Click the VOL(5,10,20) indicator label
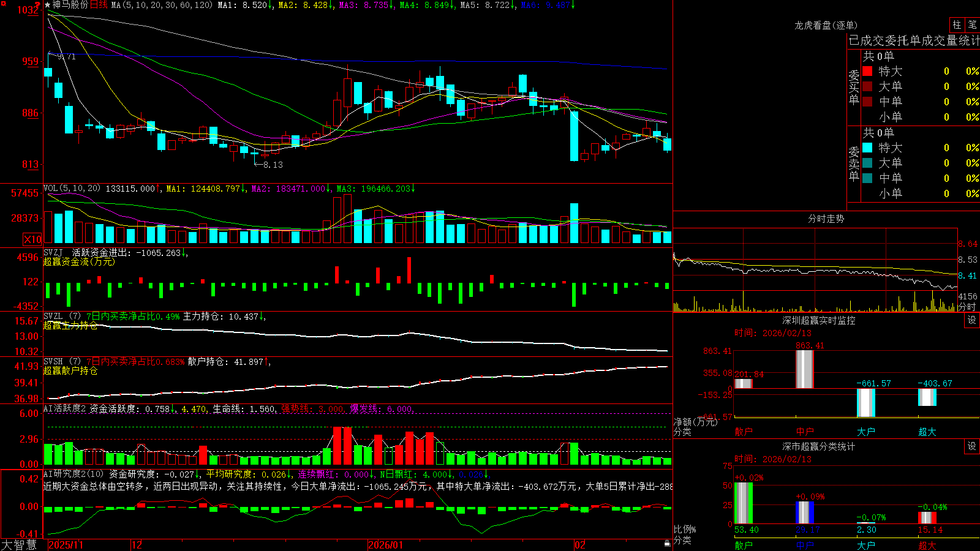The width and height of the screenshot is (980, 551). 72,189
